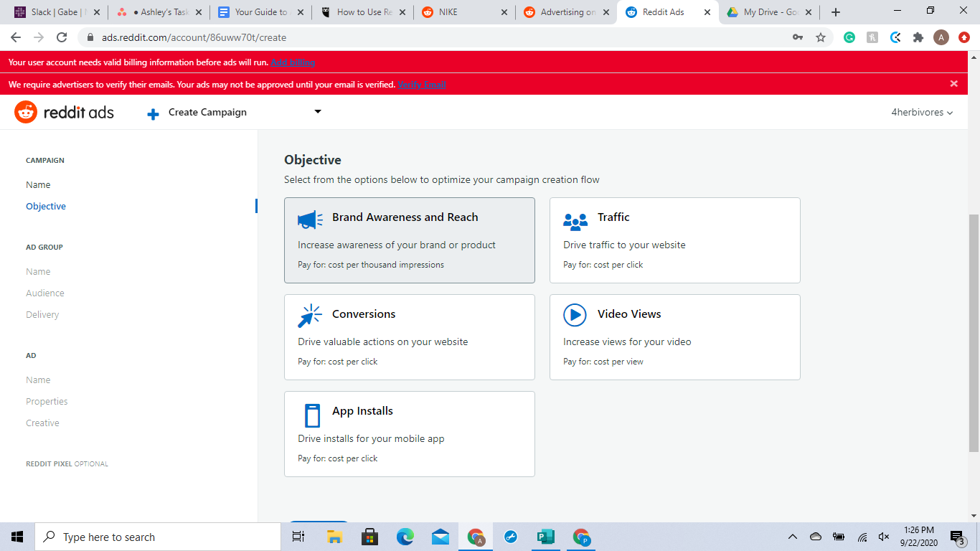Open the Windows notification center
Screen dimensions: 980x551
[x=958, y=537]
